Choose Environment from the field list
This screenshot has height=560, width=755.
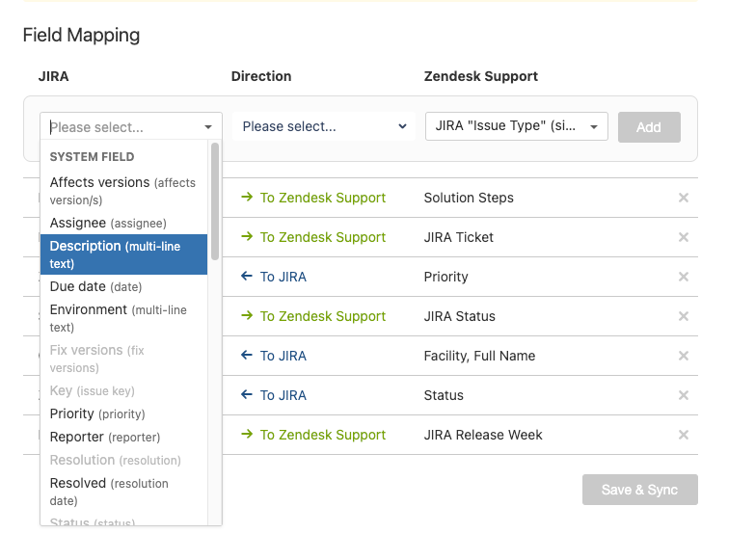(x=123, y=318)
